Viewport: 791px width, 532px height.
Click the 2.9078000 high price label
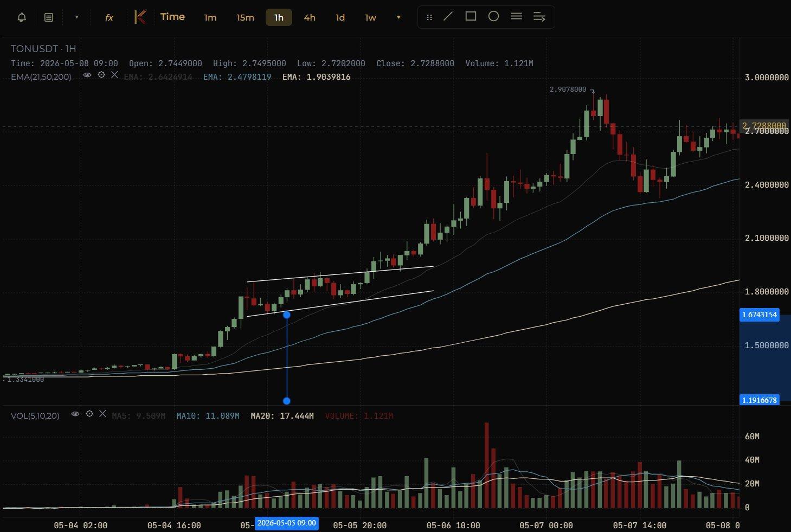click(568, 89)
